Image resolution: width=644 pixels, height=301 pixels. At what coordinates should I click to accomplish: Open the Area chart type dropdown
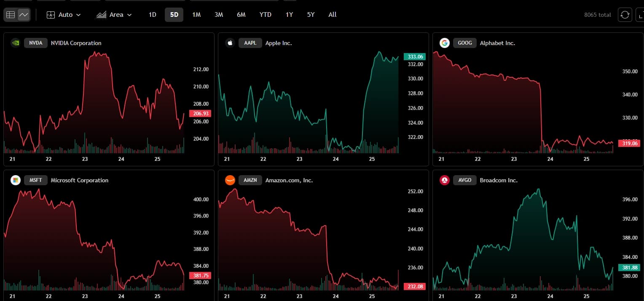tap(114, 15)
